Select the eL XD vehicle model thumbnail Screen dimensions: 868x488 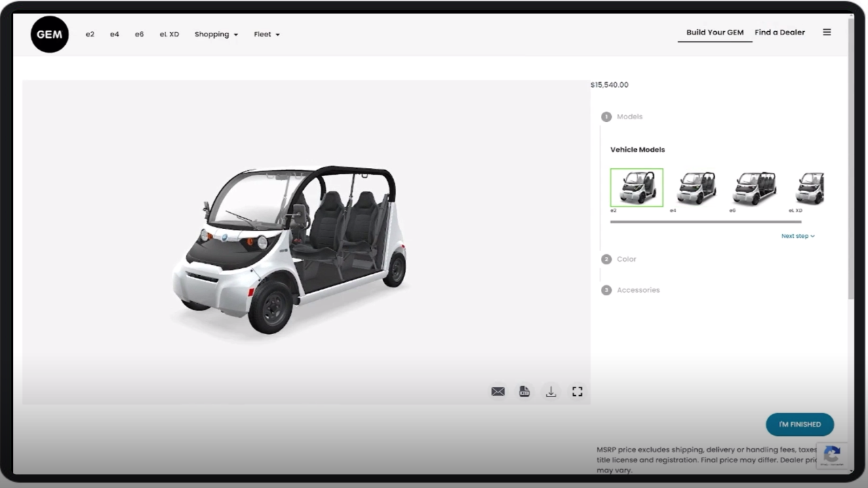[810, 188]
